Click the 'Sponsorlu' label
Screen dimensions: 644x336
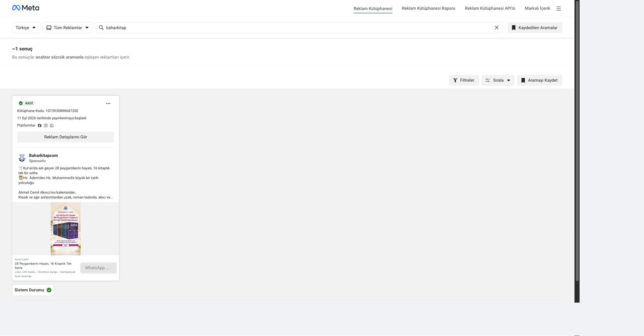pyautogui.click(x=38, y=161)
